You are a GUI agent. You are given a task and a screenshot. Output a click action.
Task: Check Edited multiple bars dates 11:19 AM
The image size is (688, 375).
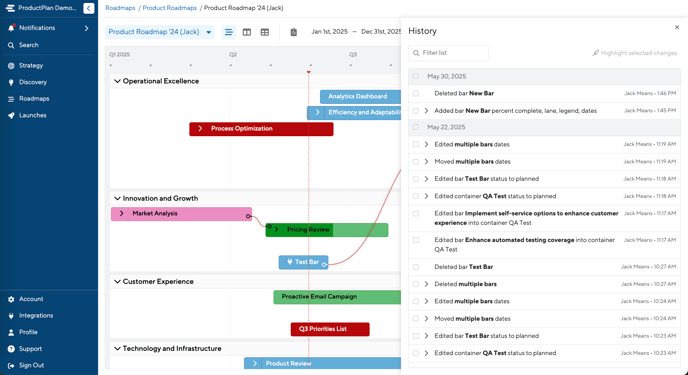click(x=416, y=144)
